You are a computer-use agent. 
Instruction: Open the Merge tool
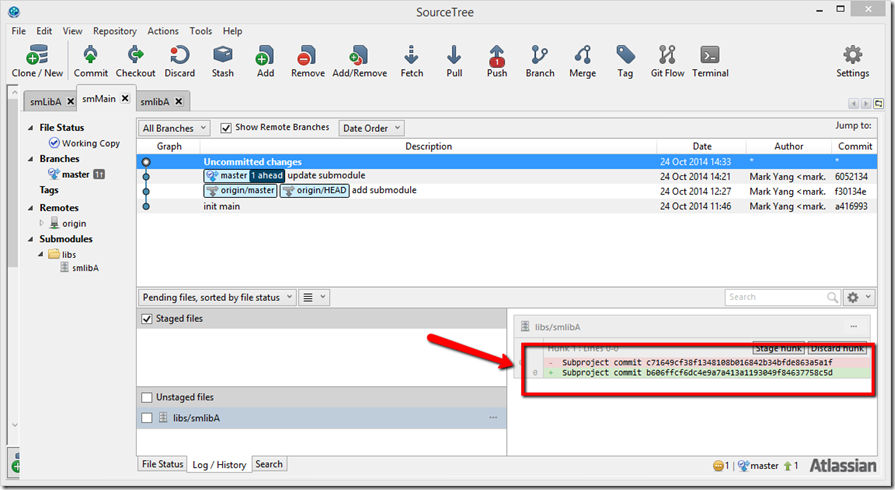click(x=583, y=61)
